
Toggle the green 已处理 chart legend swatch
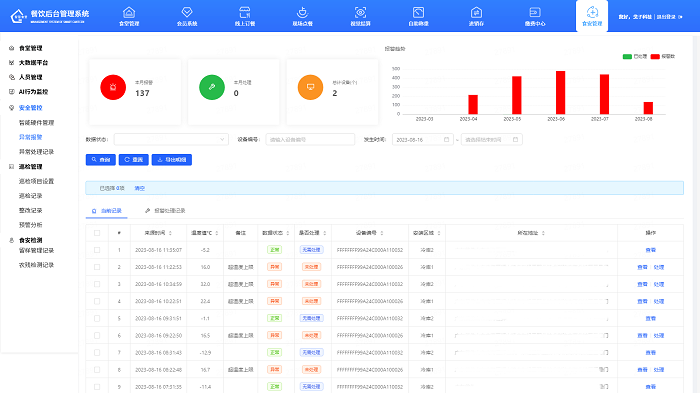tap(627, 57)
